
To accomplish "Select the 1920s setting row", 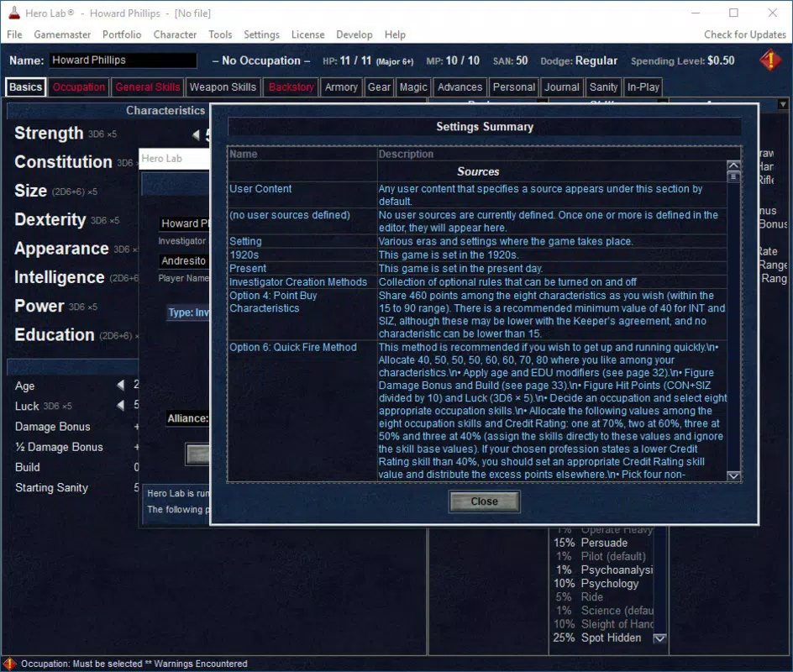I will pos(477,255).
